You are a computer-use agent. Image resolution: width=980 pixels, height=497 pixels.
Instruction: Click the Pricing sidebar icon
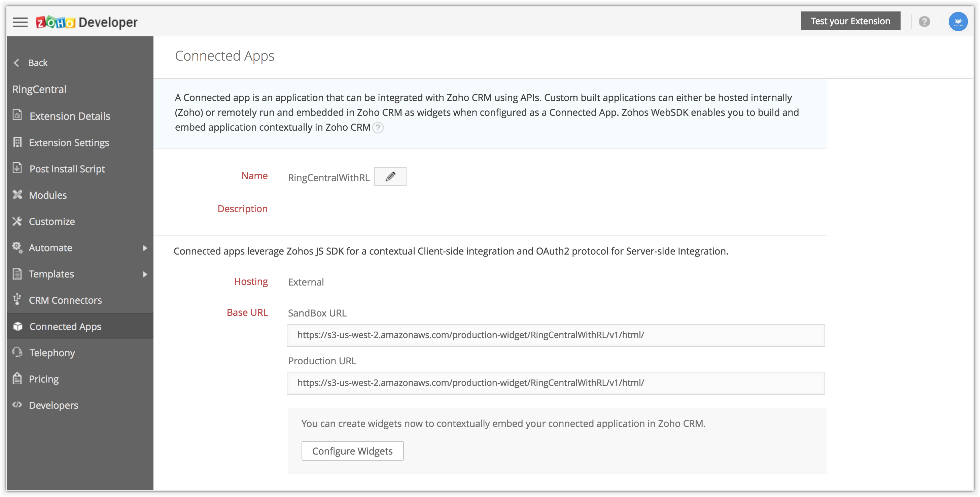click(x=17, y=378)
